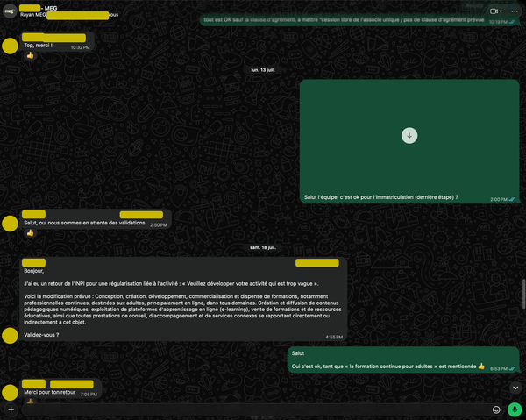Viewport: 526px width, 420px height.
Task: Click the 2:00 PM read receipt checkmarks
Action: pyautogui.click(x=512, y=199)
